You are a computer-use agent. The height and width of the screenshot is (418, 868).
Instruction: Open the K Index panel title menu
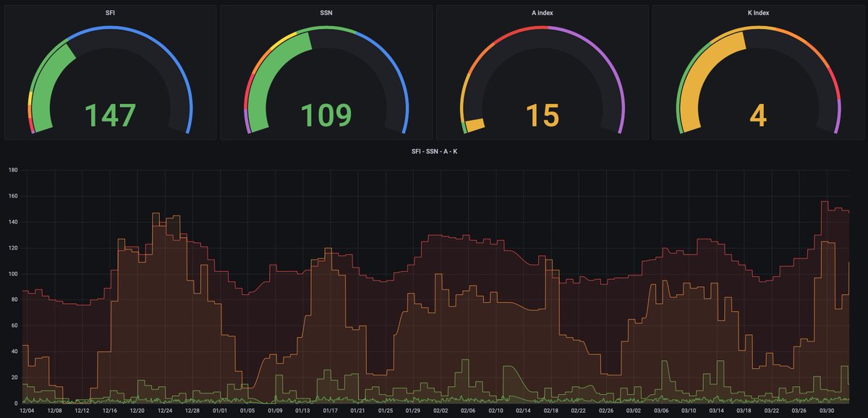click(758, 12)
